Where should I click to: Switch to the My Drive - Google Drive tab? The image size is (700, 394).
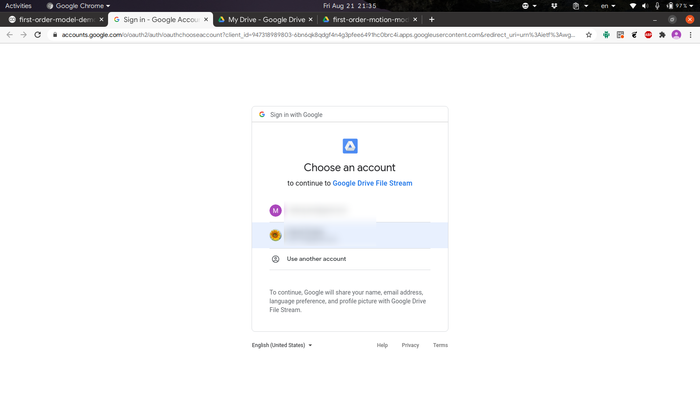tap(265, 20)
